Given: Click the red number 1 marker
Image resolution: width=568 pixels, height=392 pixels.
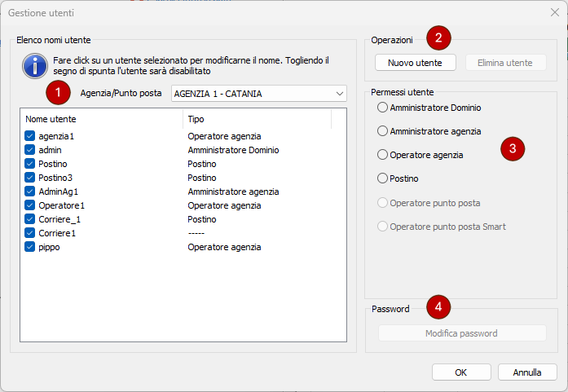Looking at the screenshot, I should pyautogui.click(x=56, y=93).
